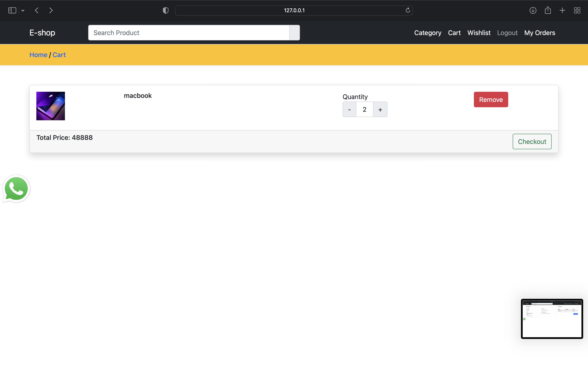Decrease the macbook quantity with minus
The height and width of the screenshot is (367, 588).
349,109
